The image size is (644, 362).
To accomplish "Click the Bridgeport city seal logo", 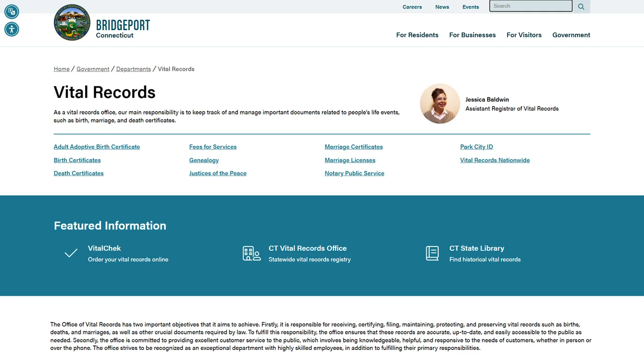I will click(x=72, y=23).
